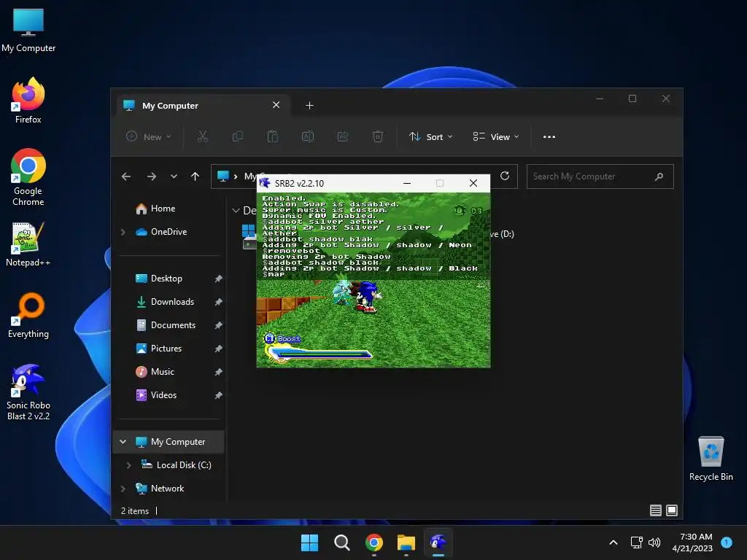Open My Computer desktop icon
Screen dimensions: 747x560
click(x=28, y=31)
